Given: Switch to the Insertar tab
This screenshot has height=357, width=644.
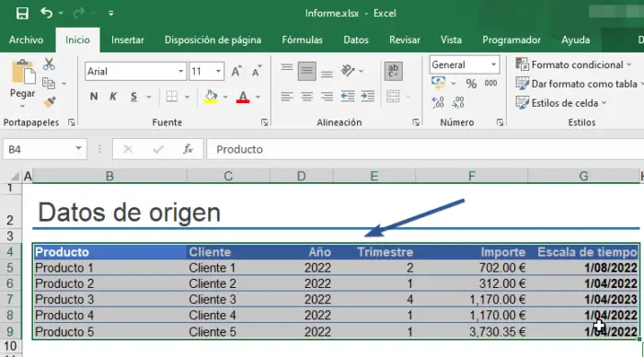Looking at the screenshot, I should click(127, 40).
